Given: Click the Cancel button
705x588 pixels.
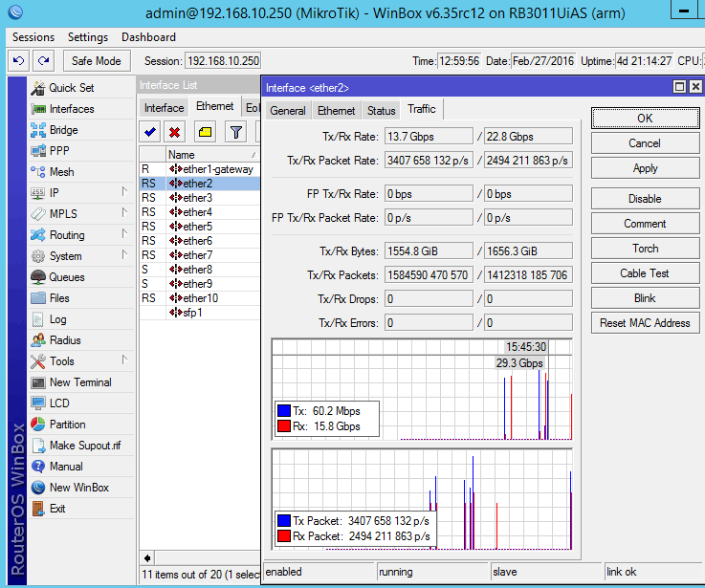Looking at the screenshot, I should [645, 143].
